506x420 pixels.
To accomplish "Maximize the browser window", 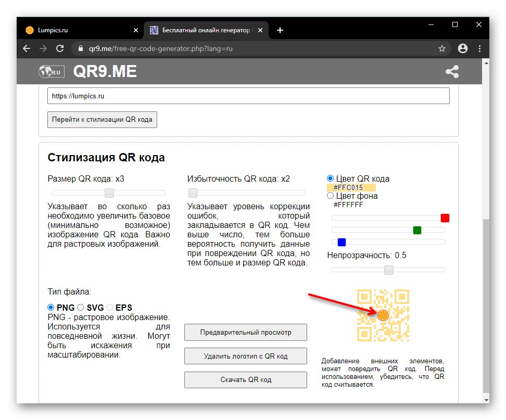I will tap(455, 24).
